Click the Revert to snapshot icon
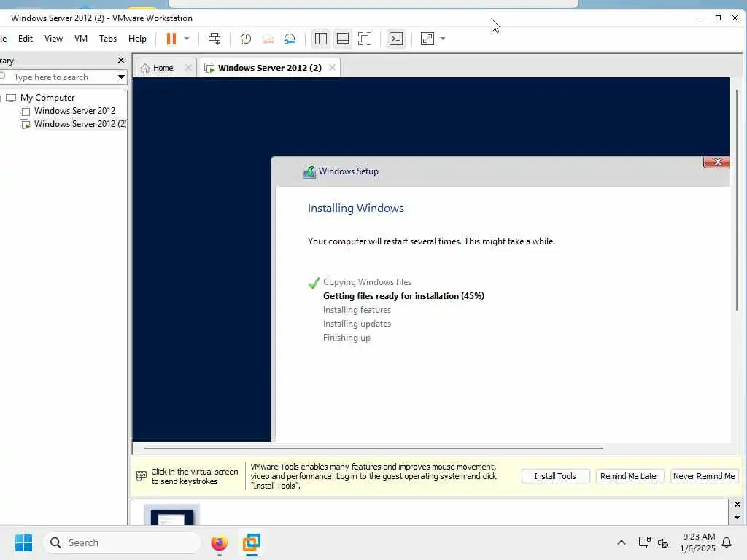Viewport: 747px width, 560px height. [268, 39]
